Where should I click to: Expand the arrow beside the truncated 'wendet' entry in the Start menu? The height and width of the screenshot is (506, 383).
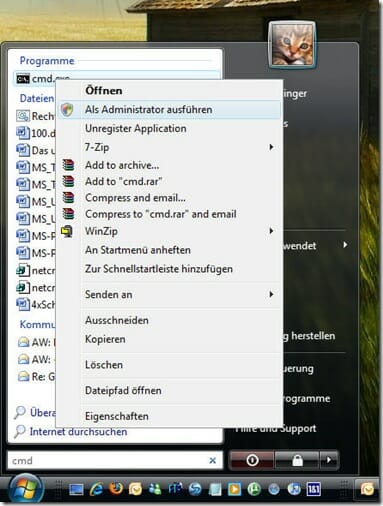[x=345, y=245]
